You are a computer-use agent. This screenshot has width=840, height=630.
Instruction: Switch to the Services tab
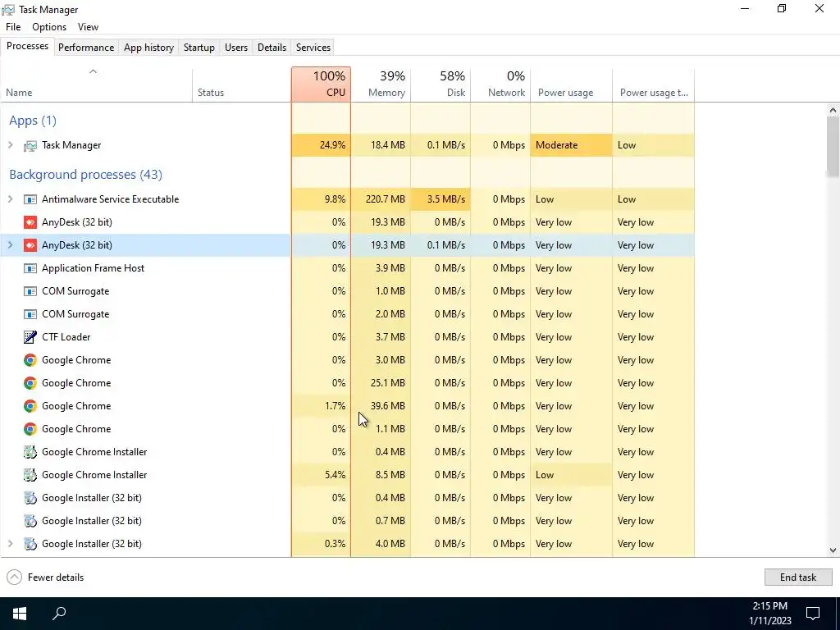point(313,47)
